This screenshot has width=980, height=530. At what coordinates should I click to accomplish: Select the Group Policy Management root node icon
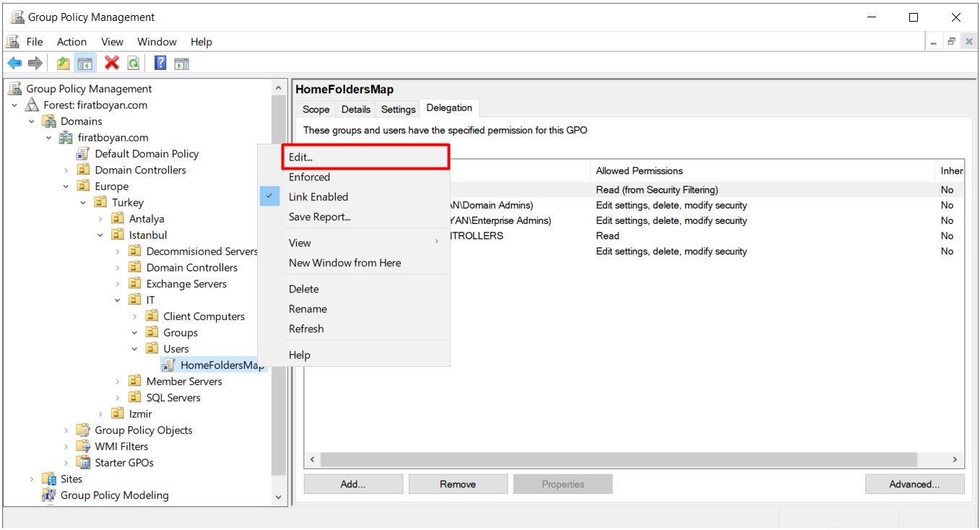[x=15, y=89]
